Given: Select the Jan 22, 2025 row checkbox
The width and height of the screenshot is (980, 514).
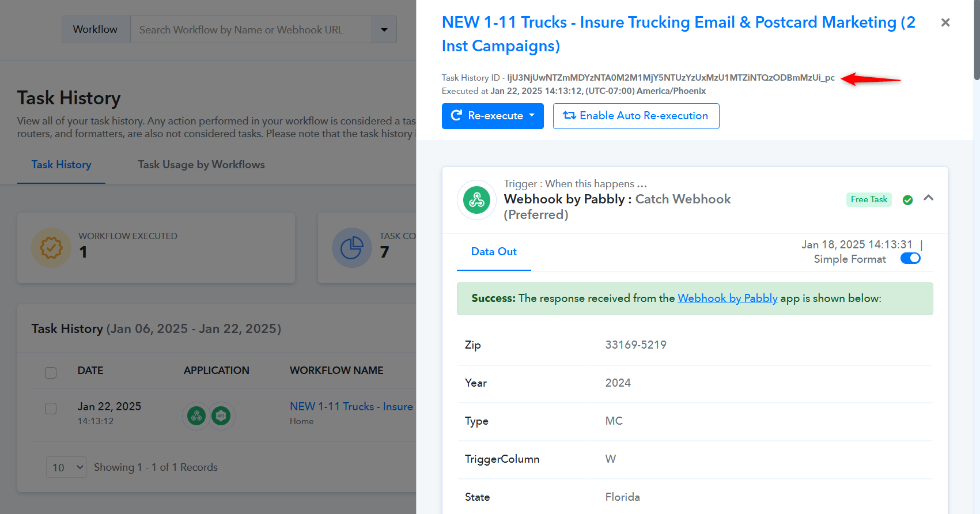Looking at the screenshot, I should (51, 409).
